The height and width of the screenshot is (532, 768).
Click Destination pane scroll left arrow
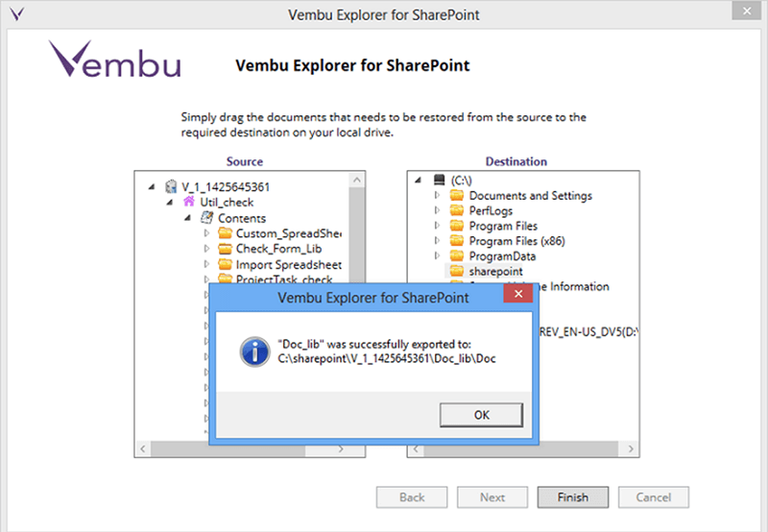[416, 448]
